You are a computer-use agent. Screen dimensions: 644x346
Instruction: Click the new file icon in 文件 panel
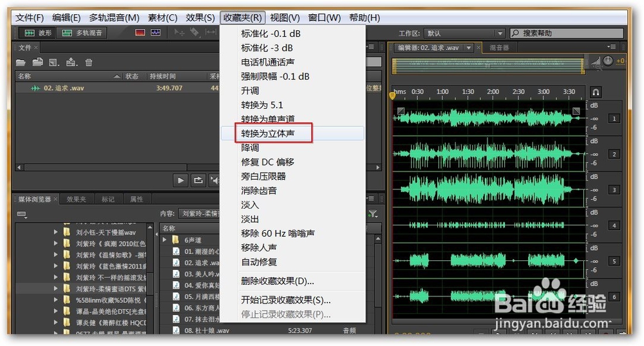(x=54, y=62)
